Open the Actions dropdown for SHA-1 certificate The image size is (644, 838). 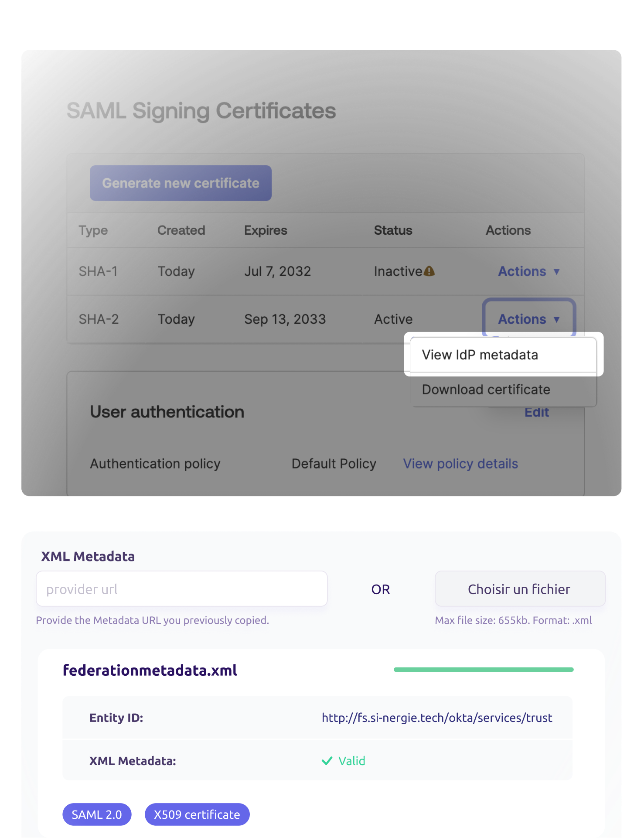pyautogui.click(x=528, y=271)
